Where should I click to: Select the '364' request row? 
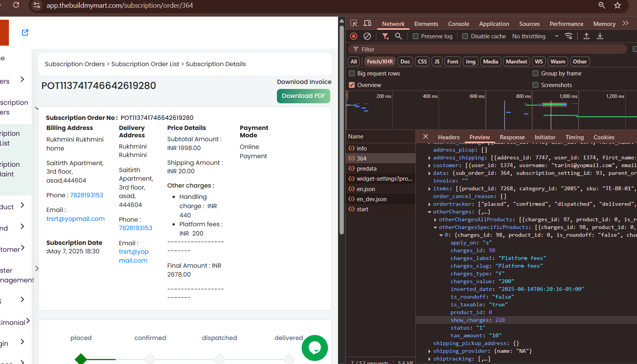(381, 158)
